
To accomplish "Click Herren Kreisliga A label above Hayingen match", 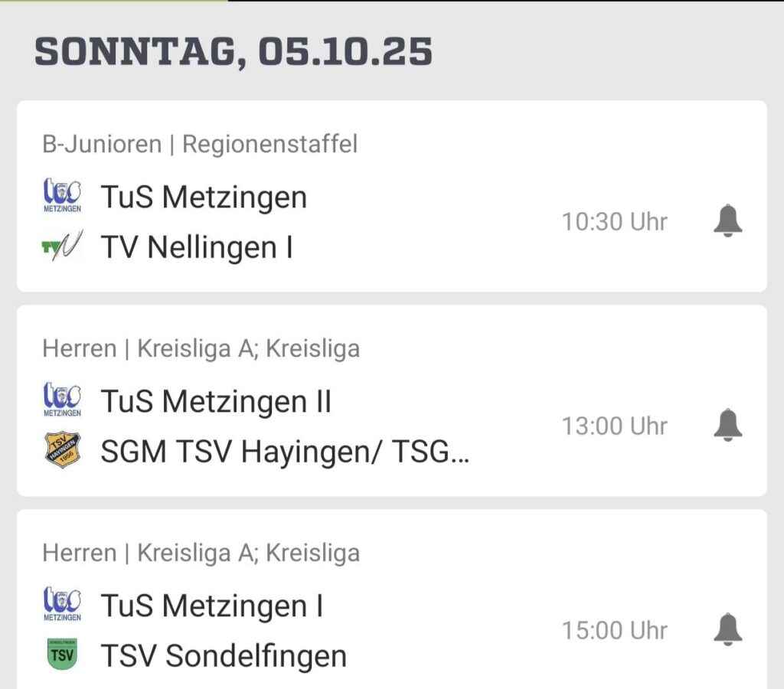I will pos(201,348).
